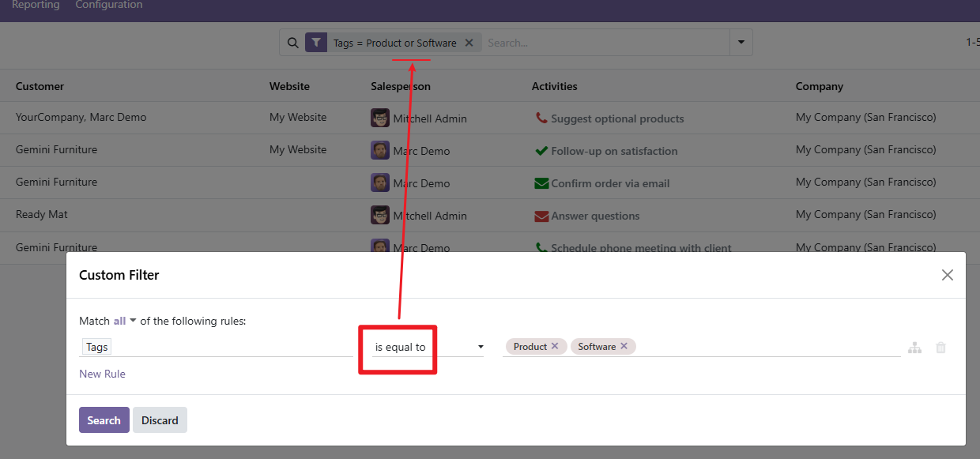Open the 'is equal to' operator dropdown
This screenshot has height=459, width=980.
tap(428, 347)
